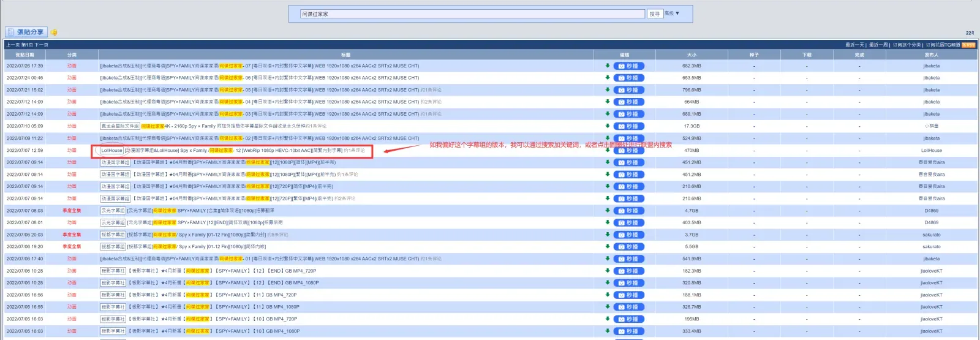Click the green download arrow in the 17.3GB row
This screenshot has width=980, height=340.
[608, 126]
